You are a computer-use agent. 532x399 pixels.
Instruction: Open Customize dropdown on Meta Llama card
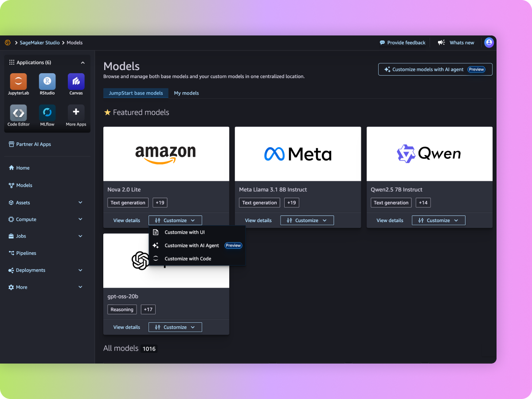(x=307, y=220)
